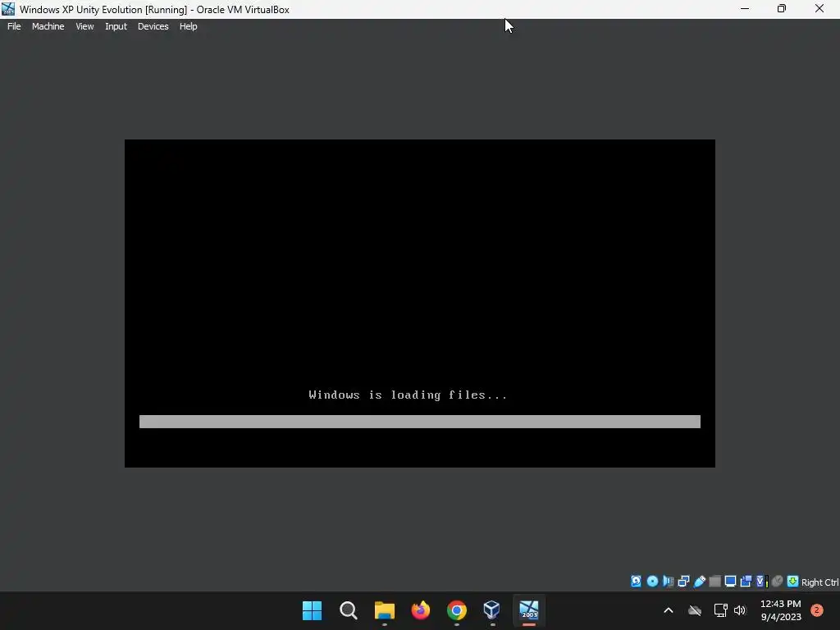Click the OneDrive cloud tray icon
Image resolution: width=840 pixels, height=630 pixels.
[x=695, y=610]
